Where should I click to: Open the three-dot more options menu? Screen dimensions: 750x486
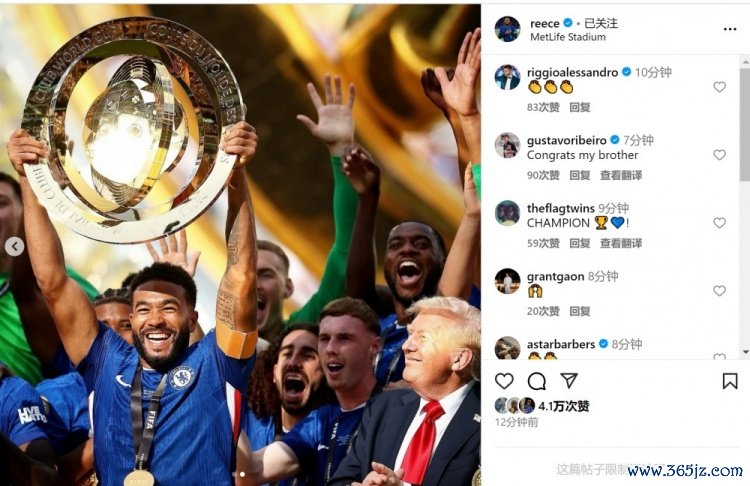tap(730, 29)
